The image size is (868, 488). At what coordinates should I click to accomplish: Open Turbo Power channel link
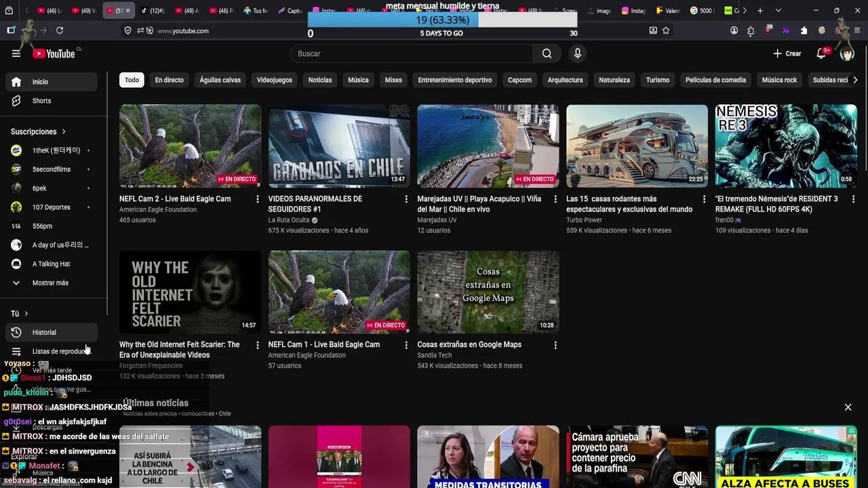click(584, 220)
